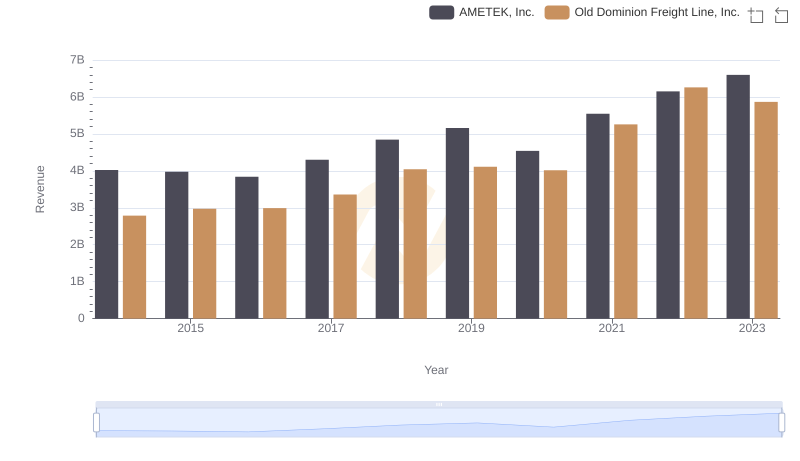Click the AMETEK dark legend swatch
Viewport: 800px width, 461px height.
click(441, 12)
